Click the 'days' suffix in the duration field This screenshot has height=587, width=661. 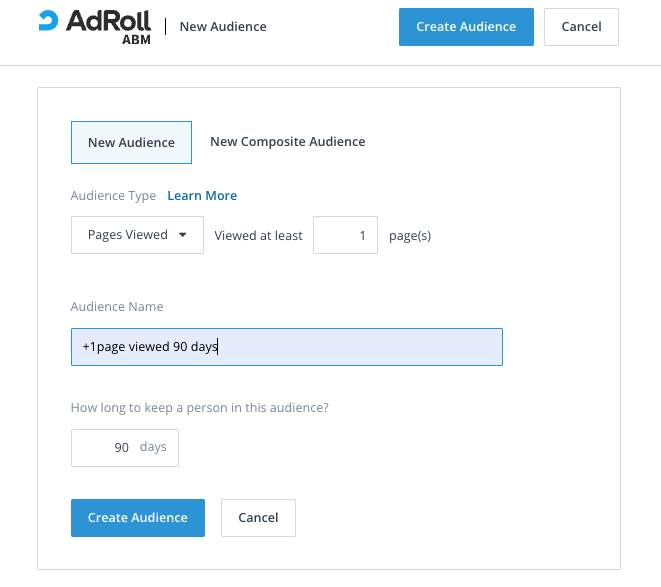153,447
